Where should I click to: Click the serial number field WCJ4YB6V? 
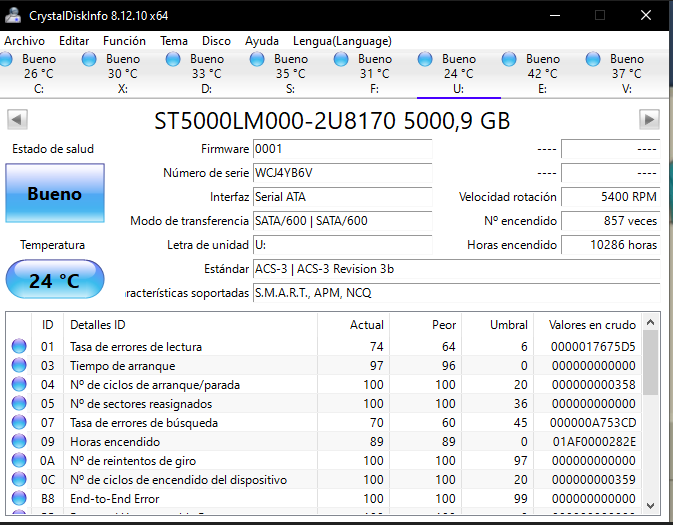(343, 173)
